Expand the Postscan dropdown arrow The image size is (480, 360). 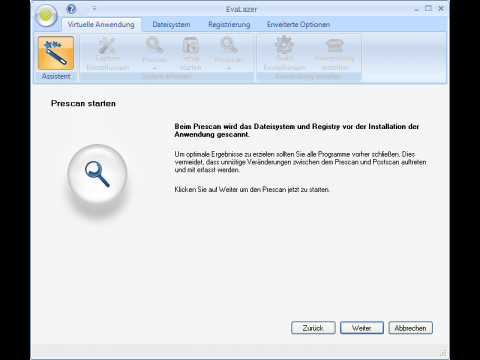point(229,69)
